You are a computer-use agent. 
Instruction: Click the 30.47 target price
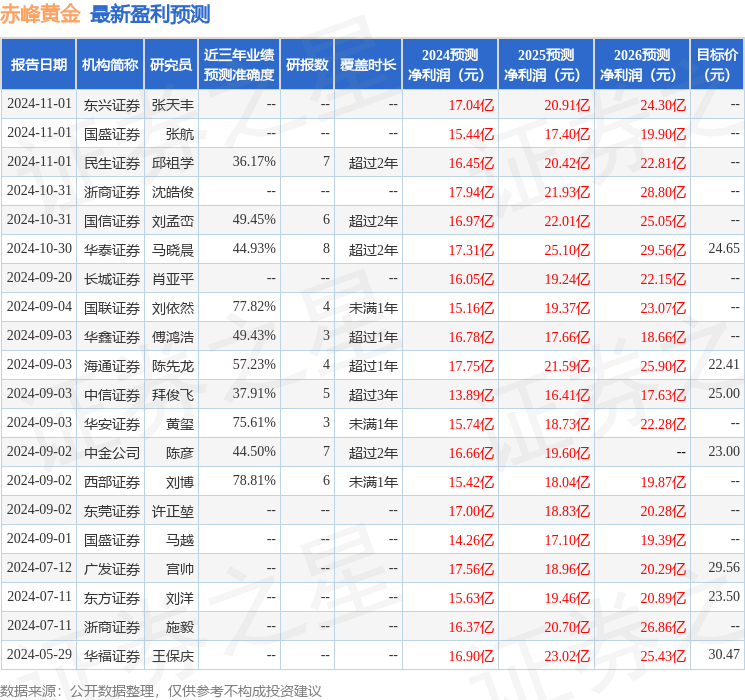724,654
